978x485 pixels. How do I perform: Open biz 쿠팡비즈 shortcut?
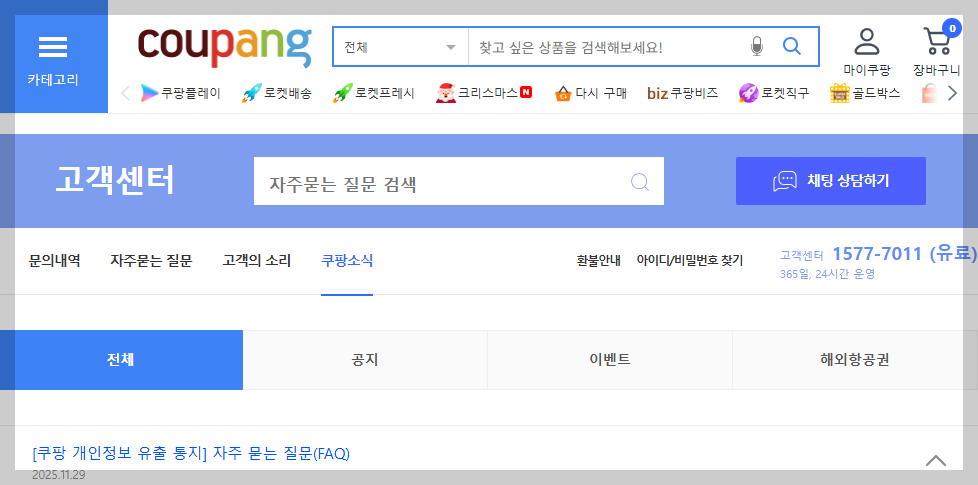pyautogui.click(x=682, y=94)
